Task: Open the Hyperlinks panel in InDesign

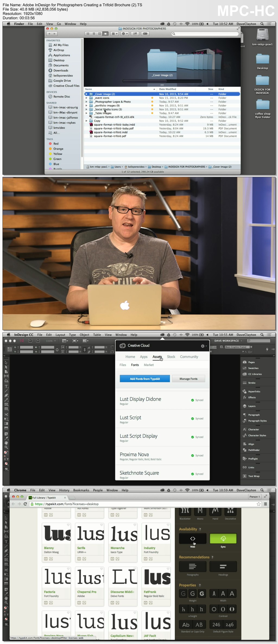Action: click(251, 391)
